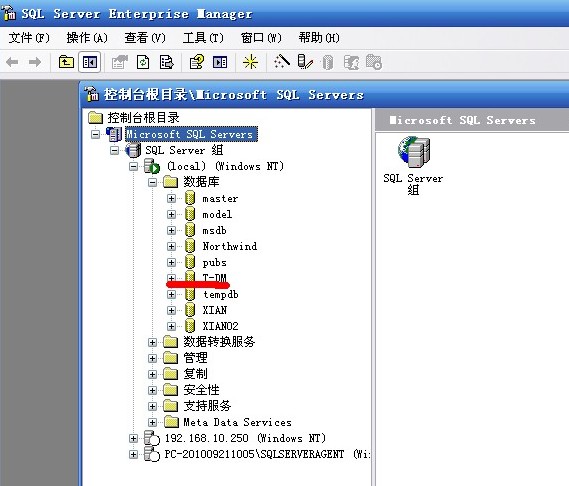The image size is (569, 486).
Task: Collapse the 数据库 folder node
Action: coord(152,182)
